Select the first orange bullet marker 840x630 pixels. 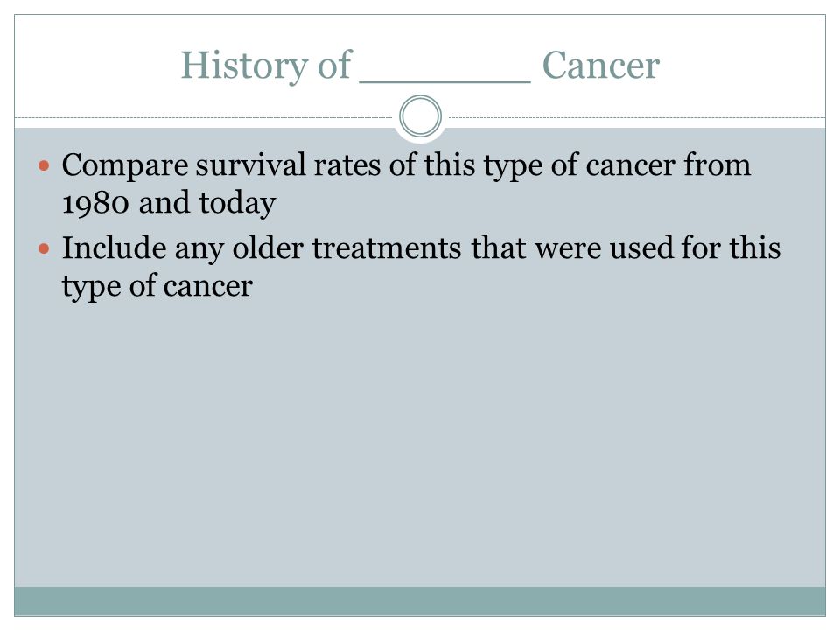click(x=44, y=165)
